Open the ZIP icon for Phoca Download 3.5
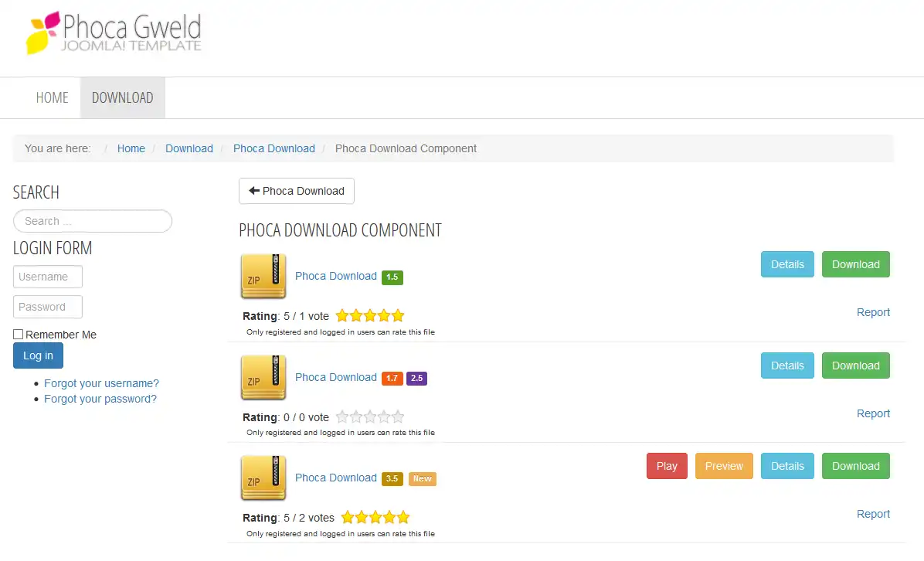The image size is (924, 561). click(x=263, y=478)
